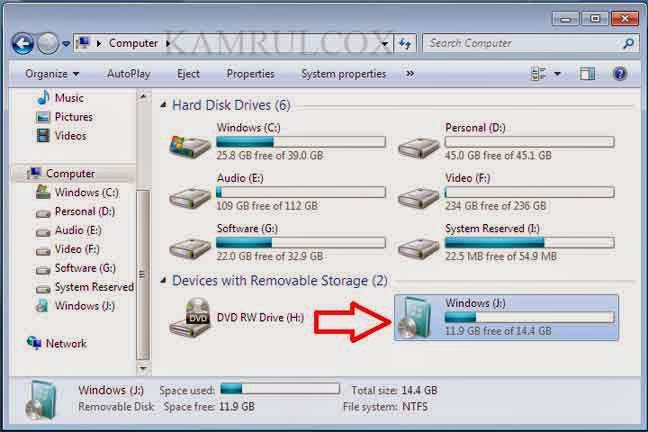This screenshot has height=432, width=648.
Task: Select System Reserved in the navigation pane
Action: tap(94, 287)
